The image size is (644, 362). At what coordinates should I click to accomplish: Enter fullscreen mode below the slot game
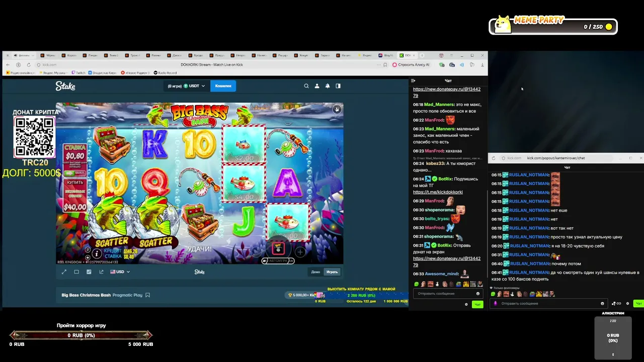64,272
